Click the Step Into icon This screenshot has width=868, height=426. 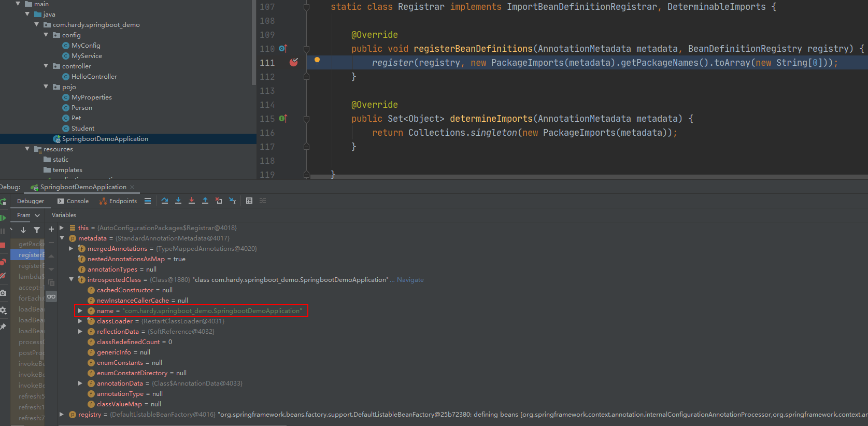tap(178, 201)
